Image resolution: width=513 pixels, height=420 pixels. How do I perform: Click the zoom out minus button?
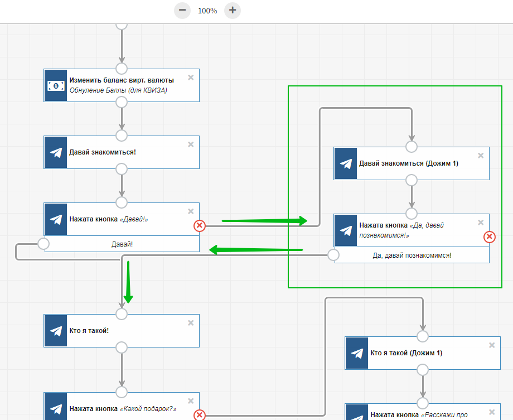[182, 10]
